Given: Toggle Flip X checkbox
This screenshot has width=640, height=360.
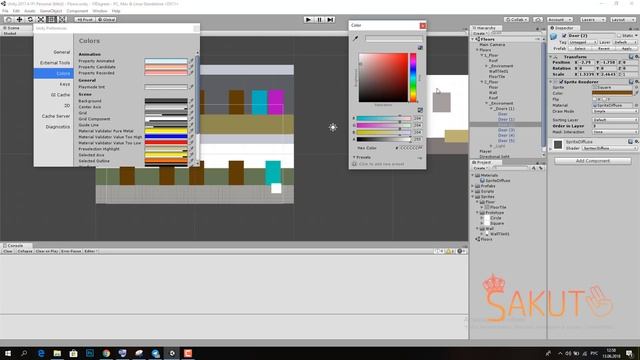Looking at the screenshot, I should pos(595,99).
